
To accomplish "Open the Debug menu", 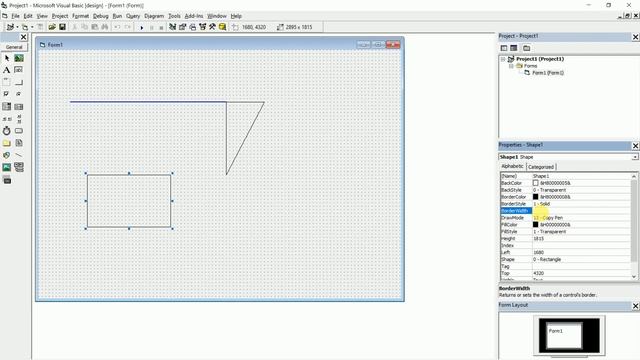I will pos(100,16).
